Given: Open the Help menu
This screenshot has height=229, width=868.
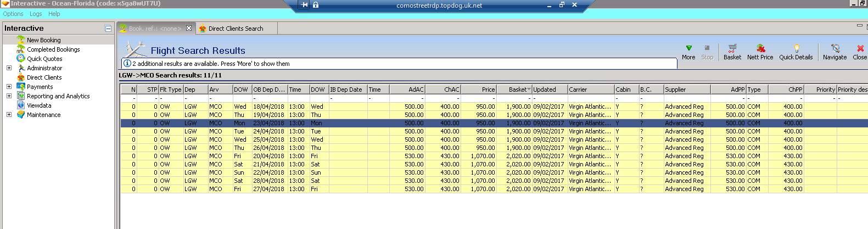Looking at the screenshot, I should [54, 14].
